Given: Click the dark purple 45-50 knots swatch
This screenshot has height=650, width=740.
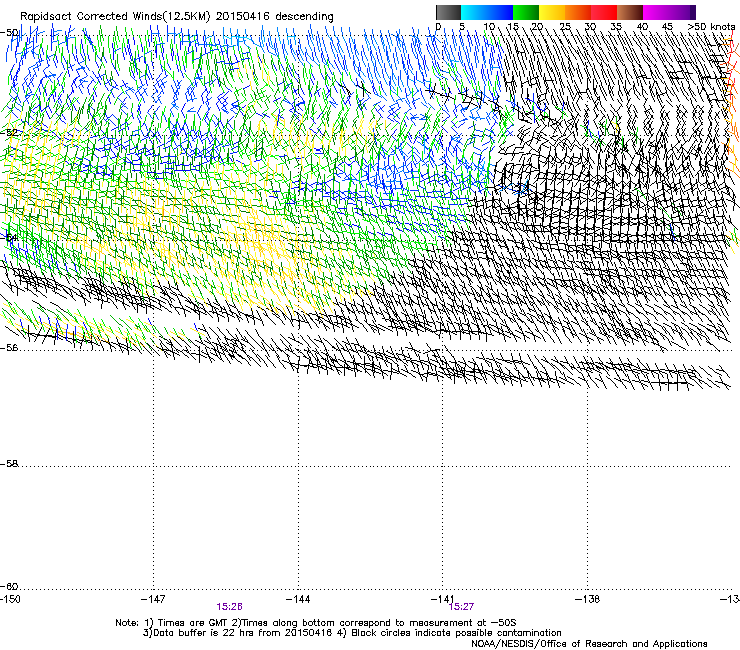Looking at the screenshot, I should click(x=682, y=12).
